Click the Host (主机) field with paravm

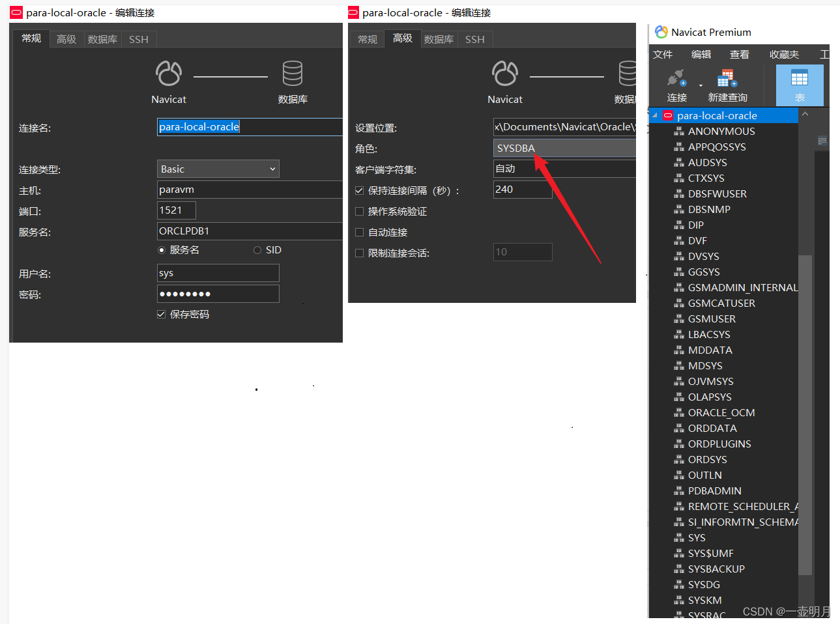(250, 190)
